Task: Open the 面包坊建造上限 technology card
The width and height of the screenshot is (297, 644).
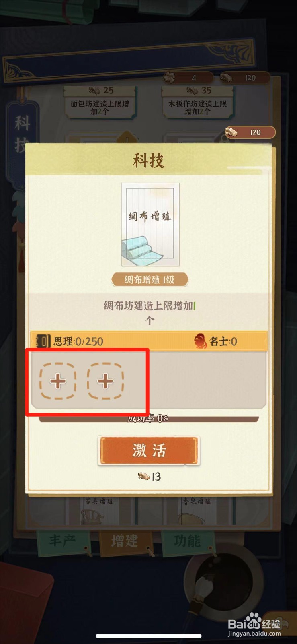Action: 100,102
